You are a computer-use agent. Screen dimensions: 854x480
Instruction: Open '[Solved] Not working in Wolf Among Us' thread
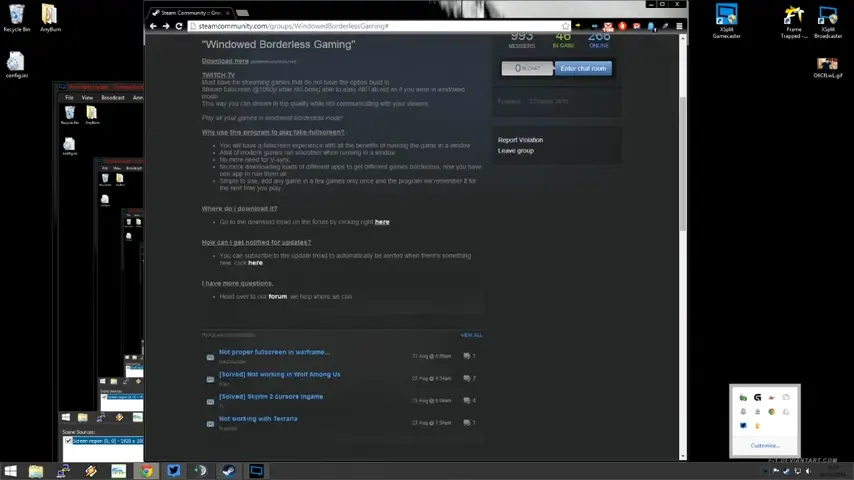tap(279, 374)
